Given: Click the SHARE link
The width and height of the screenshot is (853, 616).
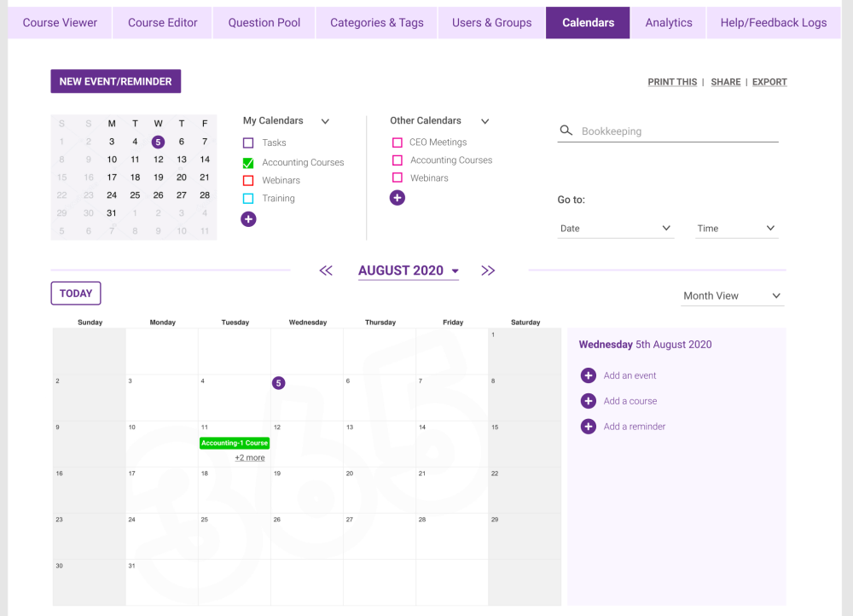Looking at the screenshot, I should click(x=725, y=82).
